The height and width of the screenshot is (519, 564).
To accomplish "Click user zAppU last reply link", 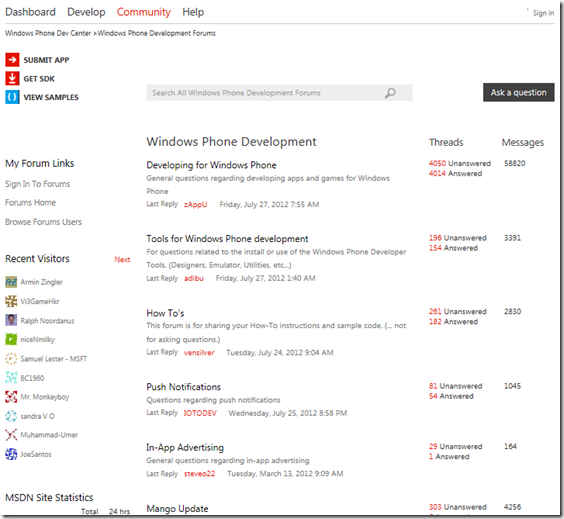I will click(x=196, y=205).
